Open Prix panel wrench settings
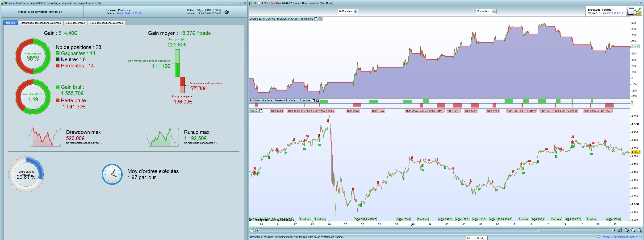This screenshot has height=240, width=644. click(256, 111)
